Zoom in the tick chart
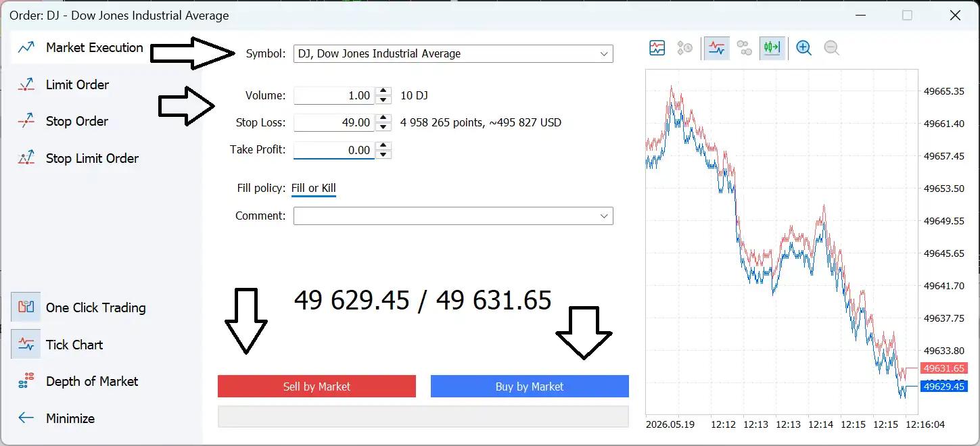Viewport: 980px width, 446px height. (803, 48)
